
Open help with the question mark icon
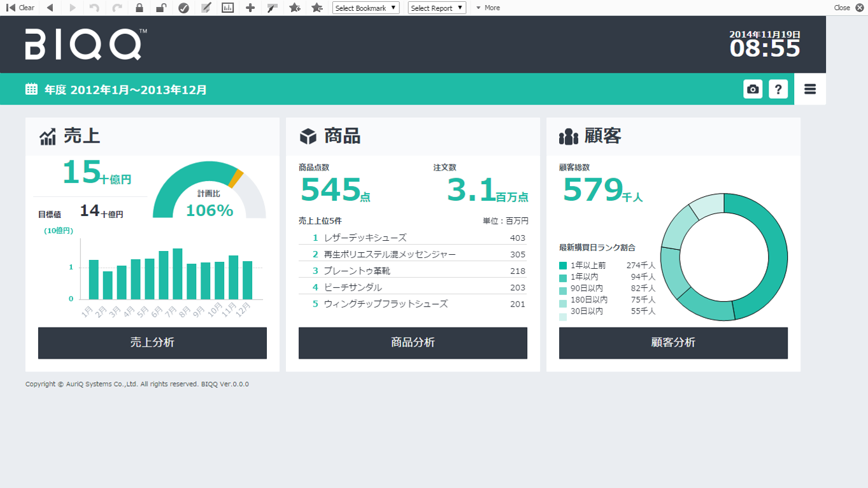[x=778, y=89]
